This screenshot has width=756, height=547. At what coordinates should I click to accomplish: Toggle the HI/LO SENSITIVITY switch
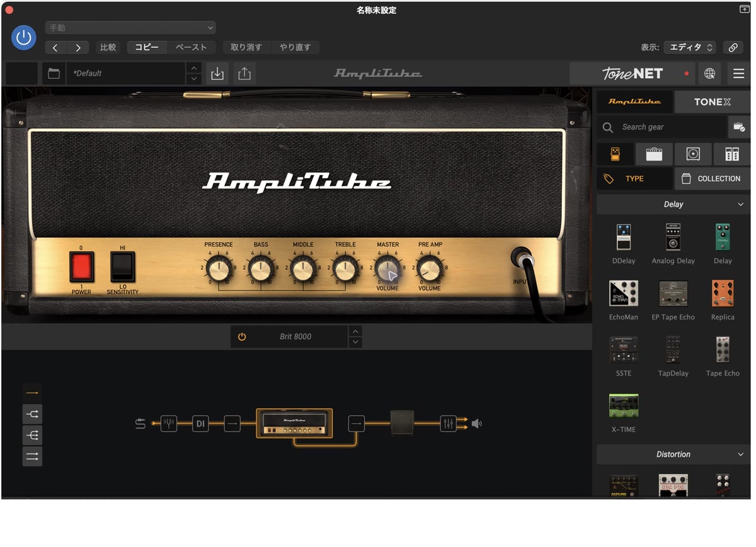tap(122, 267)
